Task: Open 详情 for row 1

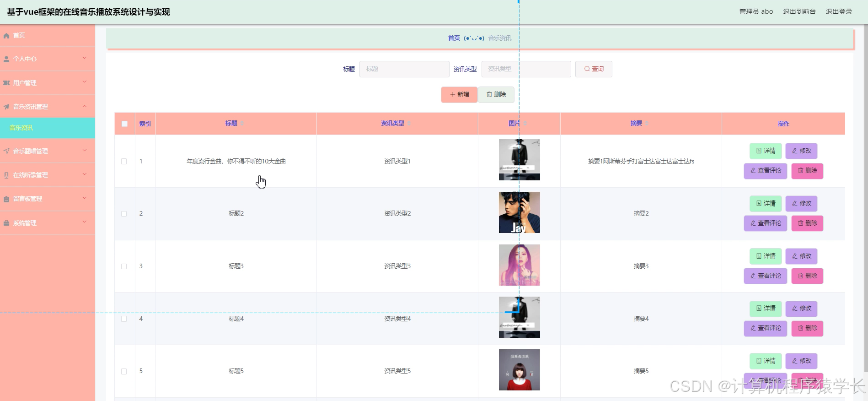Action: 766,151
